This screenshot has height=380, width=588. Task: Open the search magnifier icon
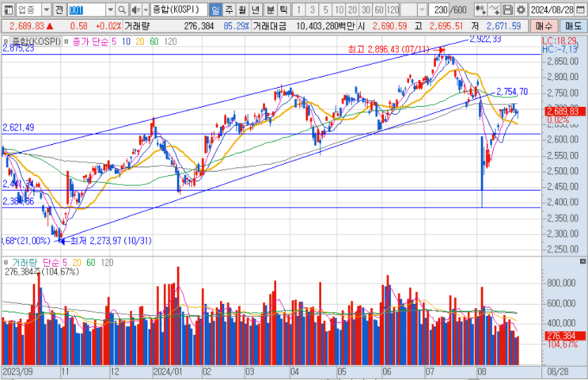(122, 9)
